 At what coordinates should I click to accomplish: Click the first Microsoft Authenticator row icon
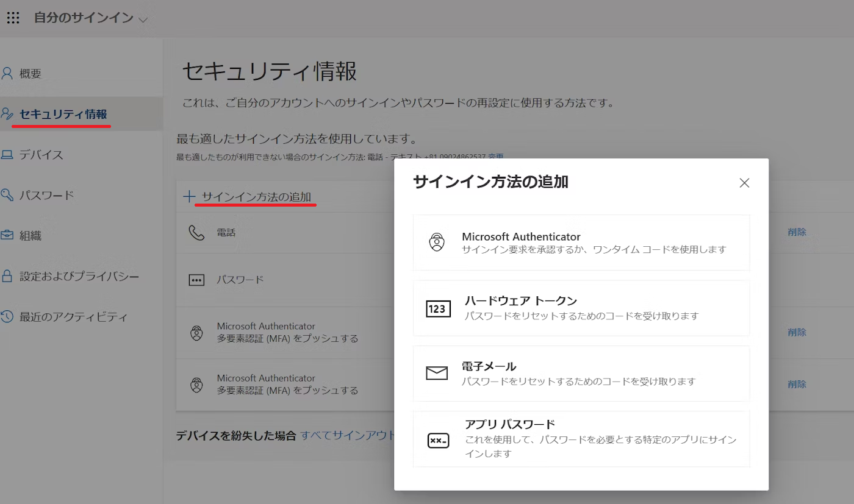[x=196, y=333]
